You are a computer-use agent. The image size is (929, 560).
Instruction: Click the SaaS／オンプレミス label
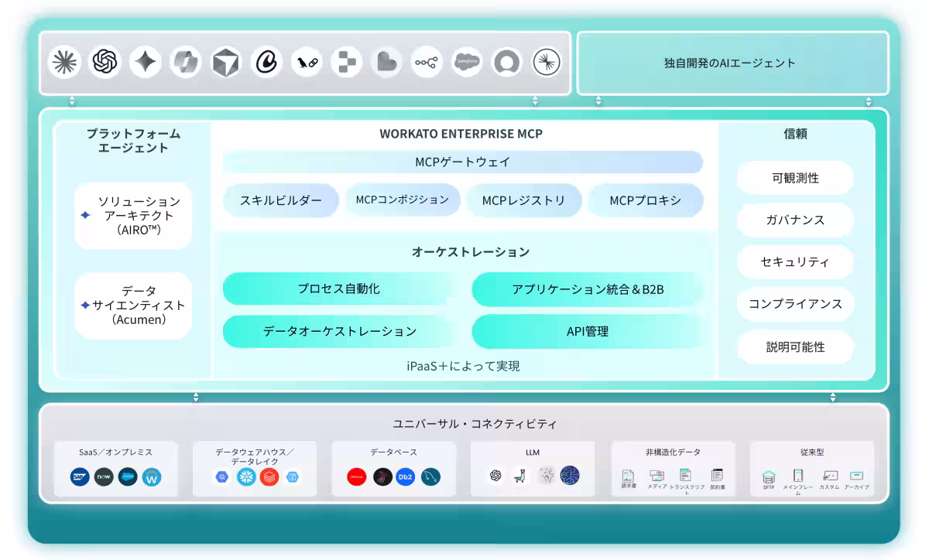point(115,452)
